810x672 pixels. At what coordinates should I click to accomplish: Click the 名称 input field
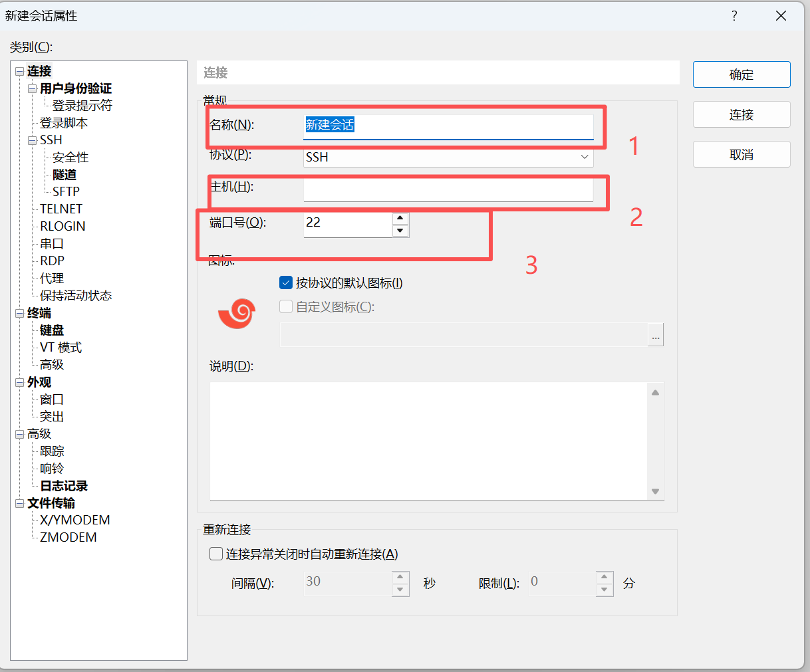448,126
